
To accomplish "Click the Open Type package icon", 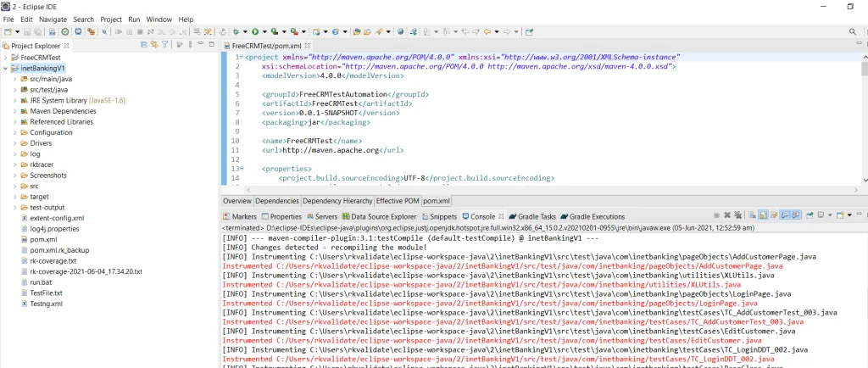I will tap(357, 31).
